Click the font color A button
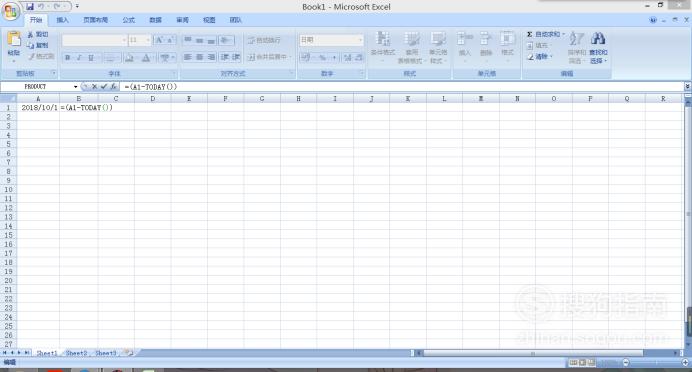Viewport: 692px width, 372px height. [146, 57]
